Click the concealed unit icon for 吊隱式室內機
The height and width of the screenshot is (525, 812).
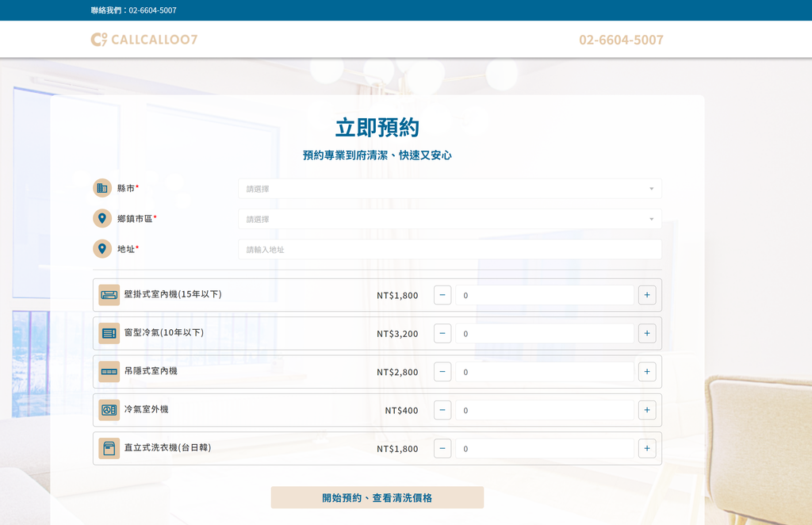pyautogui.click(x=109, y=372)
